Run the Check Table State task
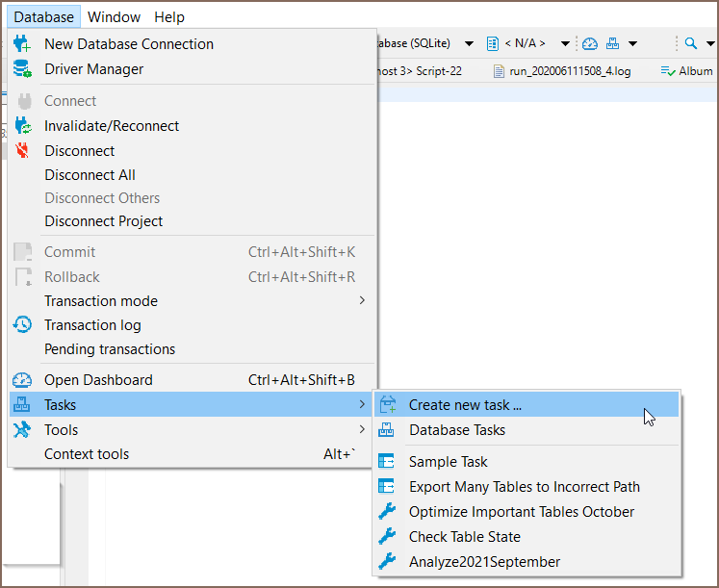 pyautogui.click(x=464, y=537)
